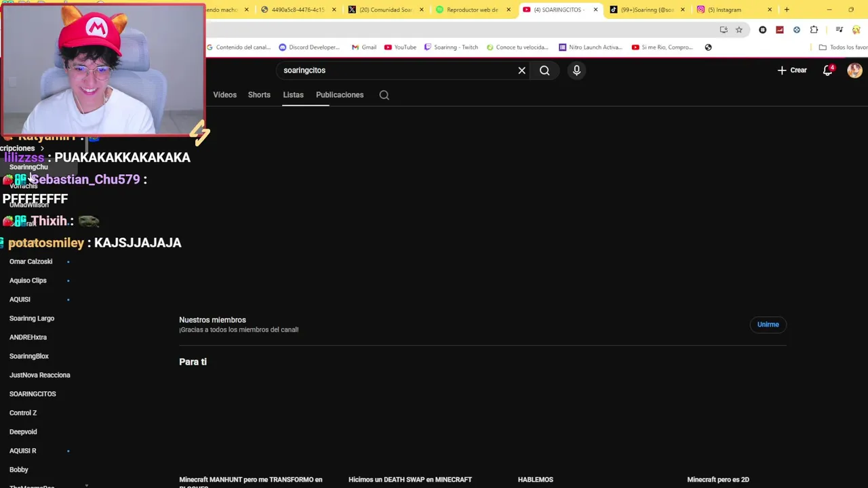Open Contenido del canal bookmark
This screenshot has width=868, height=488.
pyautogui.click(x=238, y=47)
